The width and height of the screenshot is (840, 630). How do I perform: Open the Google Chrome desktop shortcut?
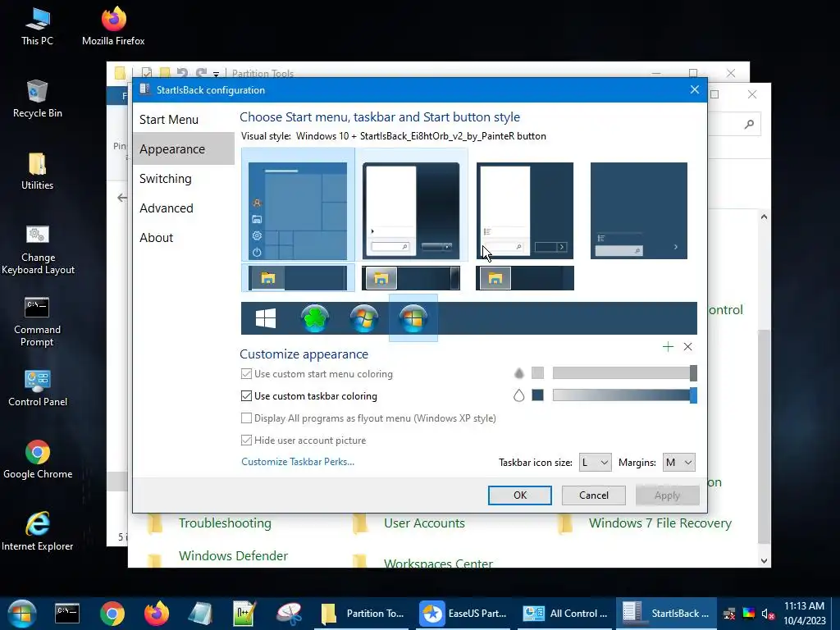click(38, 459)
